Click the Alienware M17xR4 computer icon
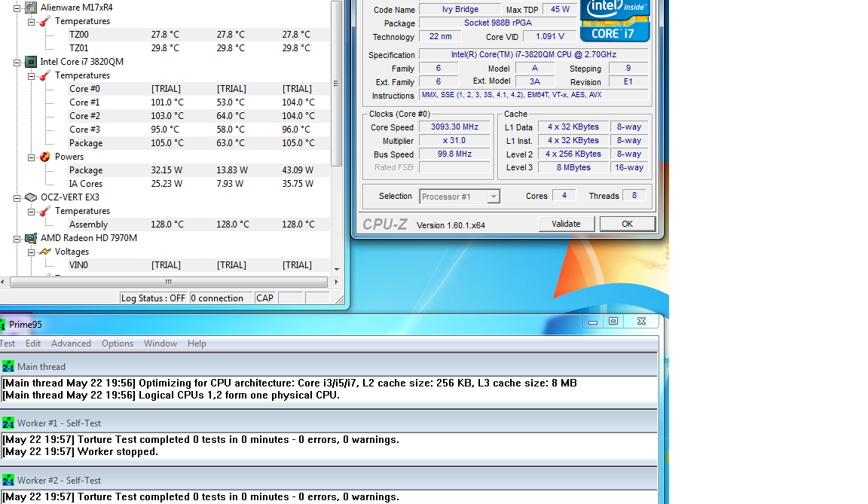The image size is (868, 504). [x=31, y=8]
